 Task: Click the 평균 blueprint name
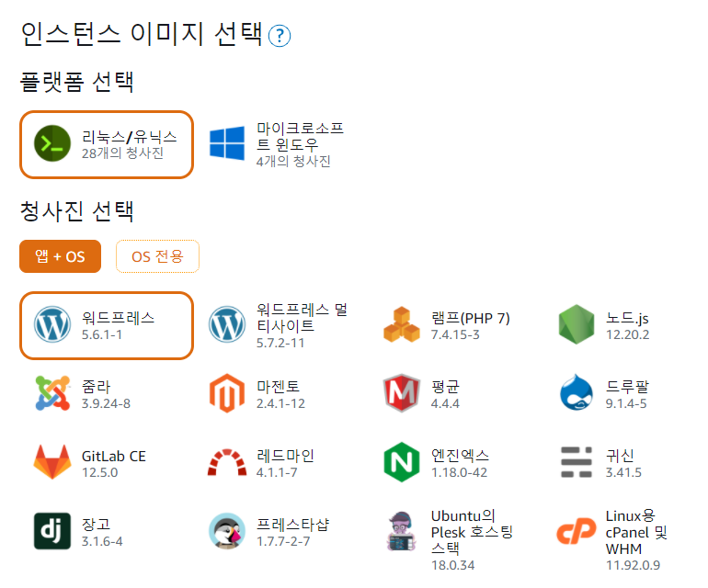coord(445,387)
